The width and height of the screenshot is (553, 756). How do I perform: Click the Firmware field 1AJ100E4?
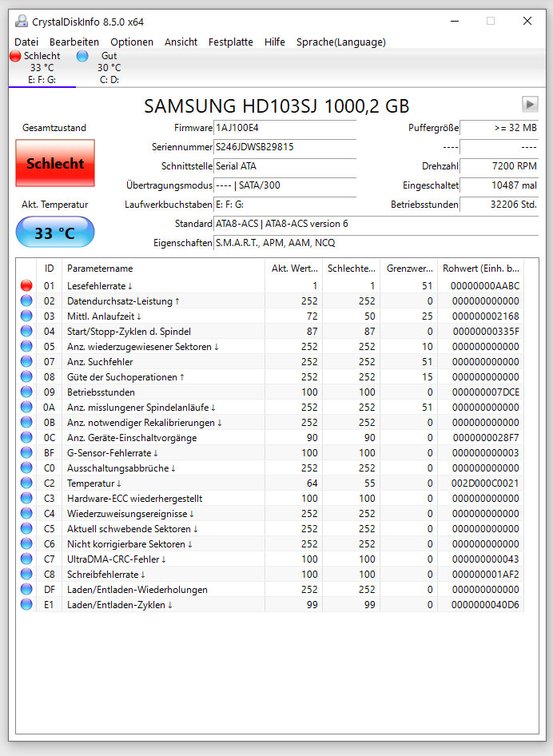pyautogui.click(x=285, y=128)
